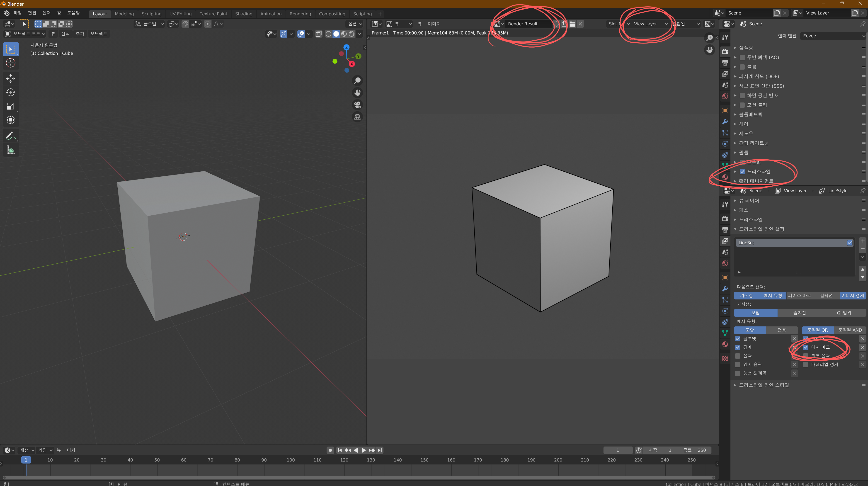Select the Move tool
The width and height of the screenshot is (868, 486).
click(x=11, y=78)
